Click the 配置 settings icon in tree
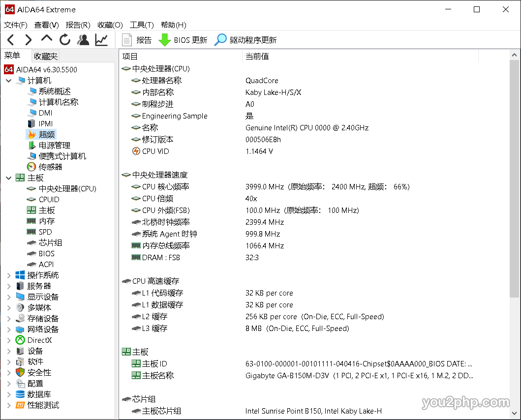The width and height of the screenshot is (521, 420). point(20,384)
